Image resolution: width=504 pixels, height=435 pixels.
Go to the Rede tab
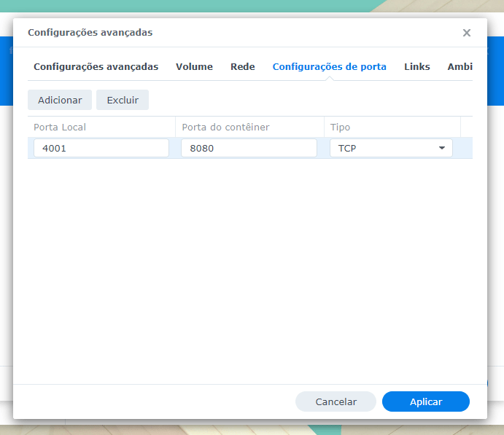click(243, 66)
